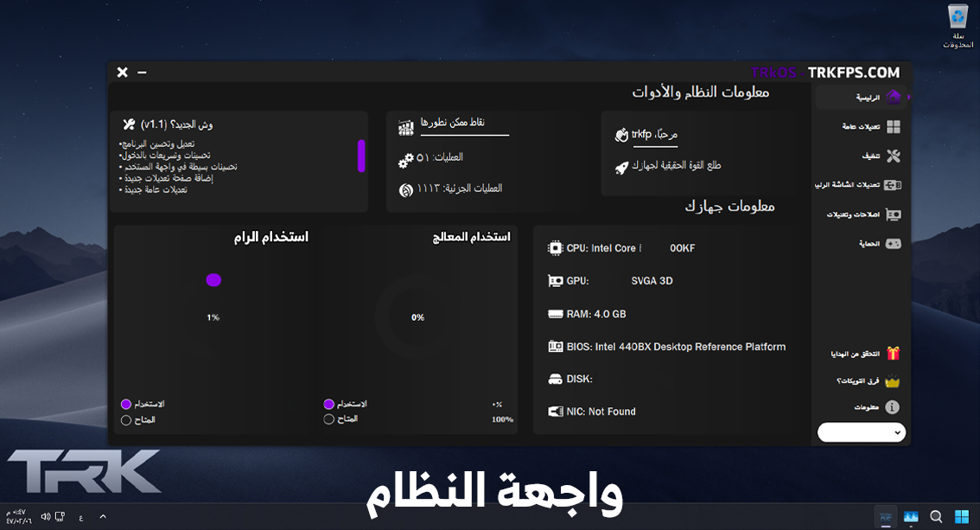The image size is (980, 530).
Task: Click the NIC network card icon
Action: coord(555,412)
